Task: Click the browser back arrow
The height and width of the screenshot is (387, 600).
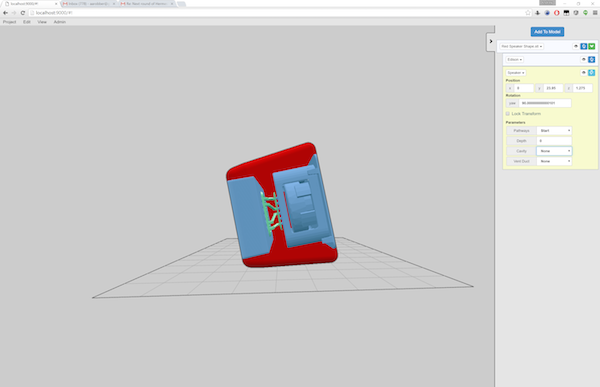Action: 5,13
